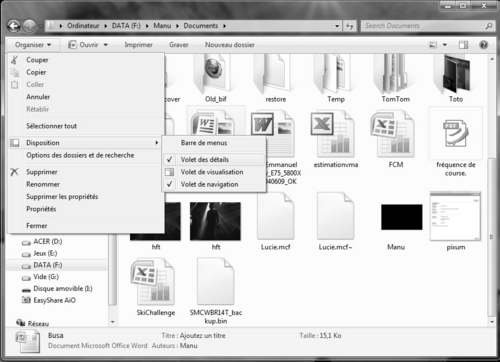Click the Imprimer toolbar button

tap(139, 45)
